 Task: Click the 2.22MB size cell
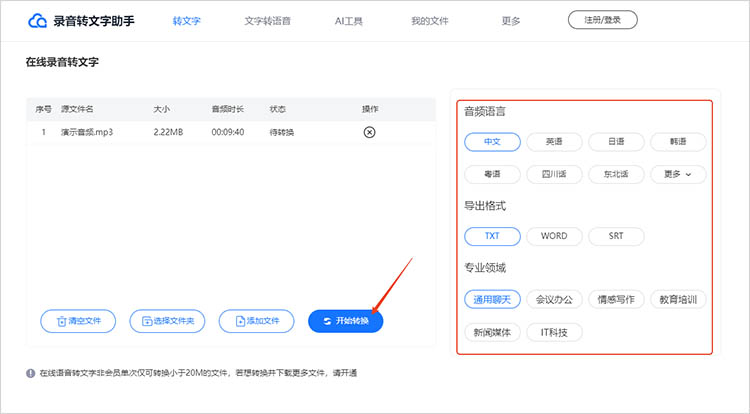tap(168, 132)
